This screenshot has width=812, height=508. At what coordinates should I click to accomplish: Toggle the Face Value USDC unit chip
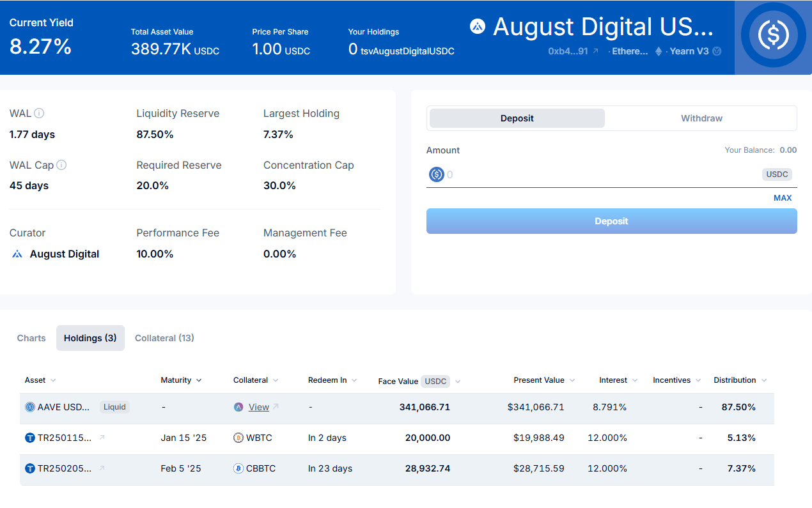pos(435,381)
